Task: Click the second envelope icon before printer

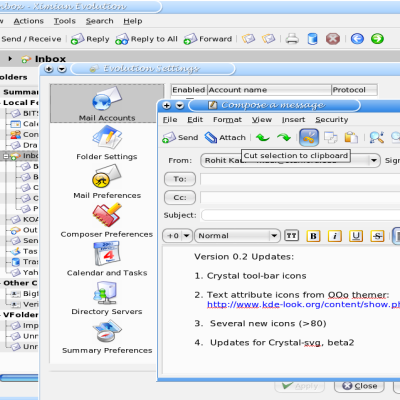Action: click(x=268, y=39)
